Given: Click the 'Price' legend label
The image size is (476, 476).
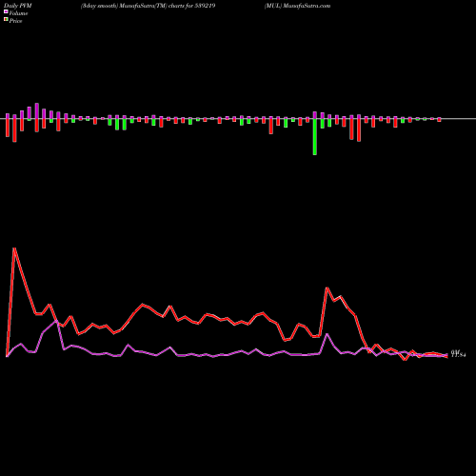Looking at the screenshot, I should click(15, 21).
